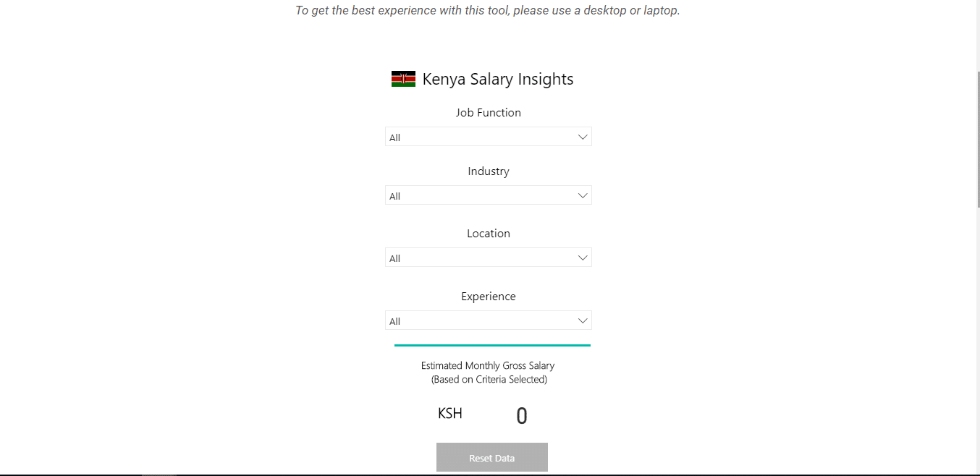Click the Estimated Monthly Gross Salary text
This screenshot has height=476, width=980.
click(488, 366)
